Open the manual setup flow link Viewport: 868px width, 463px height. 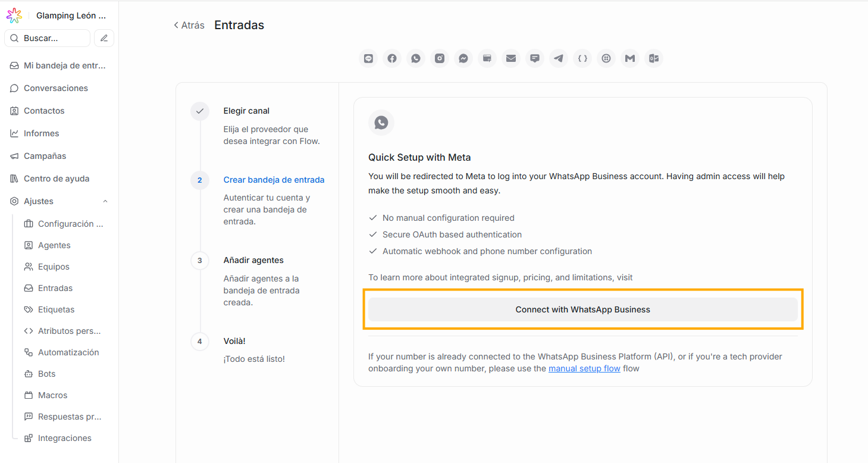pos(584,368)
